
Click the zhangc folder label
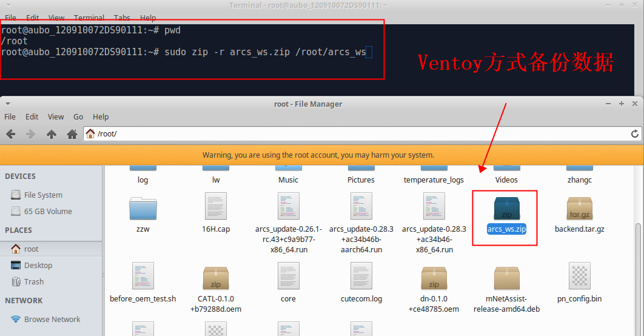coord(580,180)
